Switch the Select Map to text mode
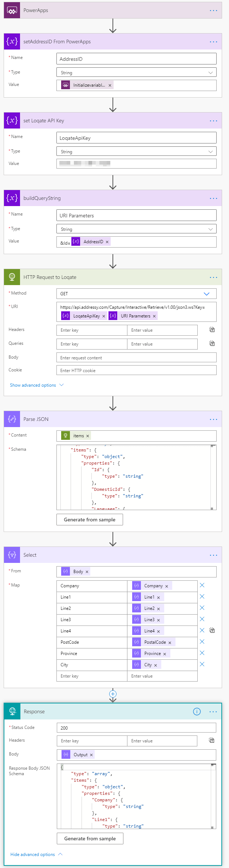Viewport: 229px width, 868px height. [x=212, y=630]
